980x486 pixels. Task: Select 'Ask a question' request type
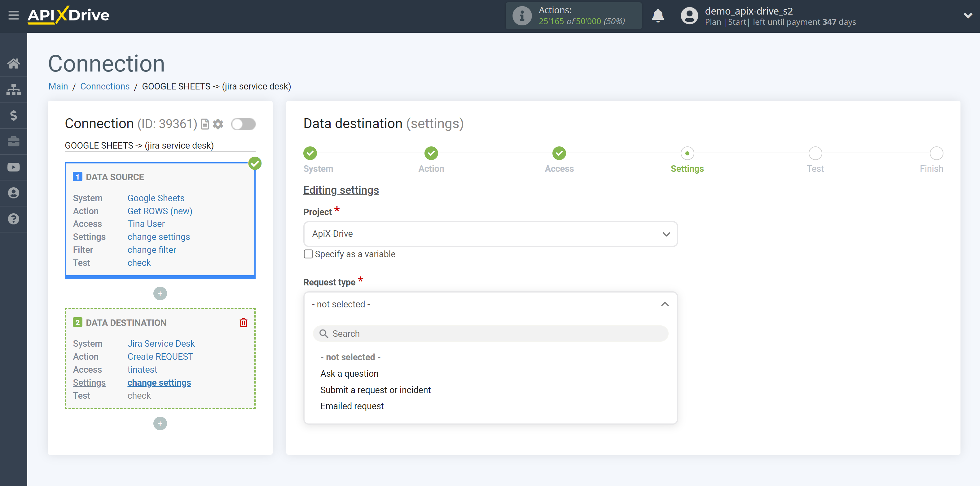349,374
